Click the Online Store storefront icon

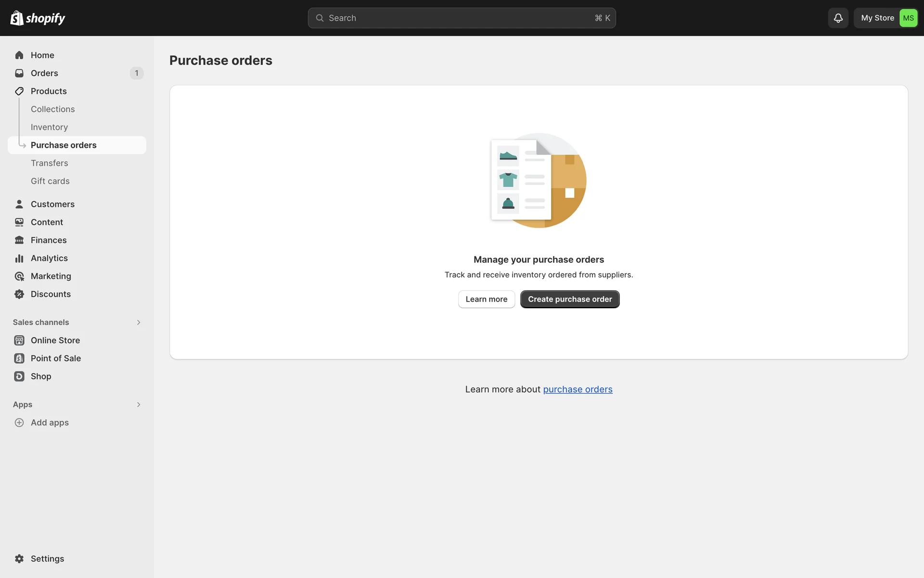click(x=19, y=341)
